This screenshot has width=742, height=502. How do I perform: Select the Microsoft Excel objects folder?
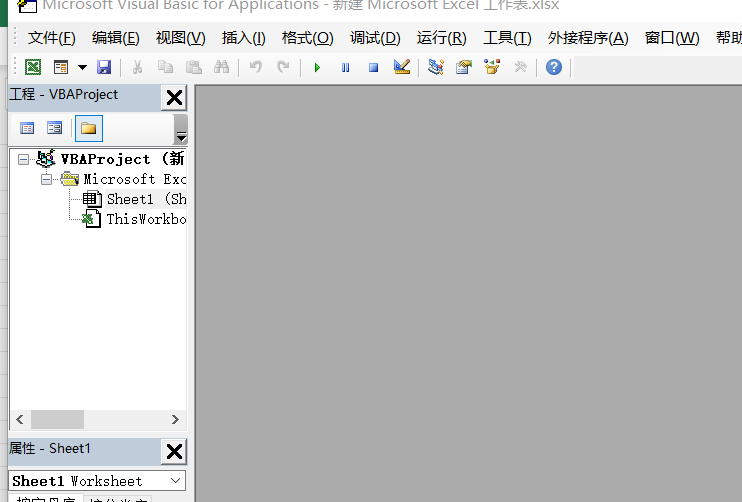tap(134, 179)
